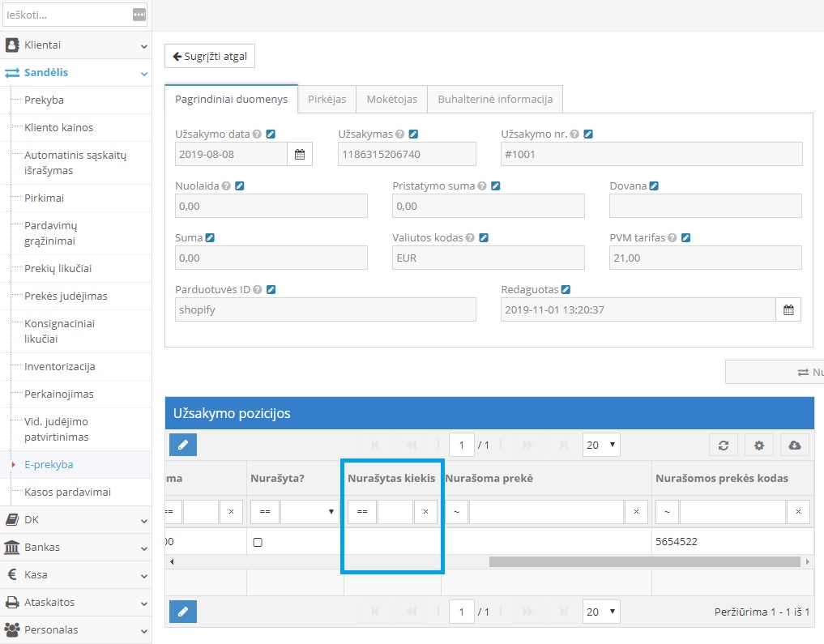Click the edit pencil next to Užsakymo nr.

point(588,134)
